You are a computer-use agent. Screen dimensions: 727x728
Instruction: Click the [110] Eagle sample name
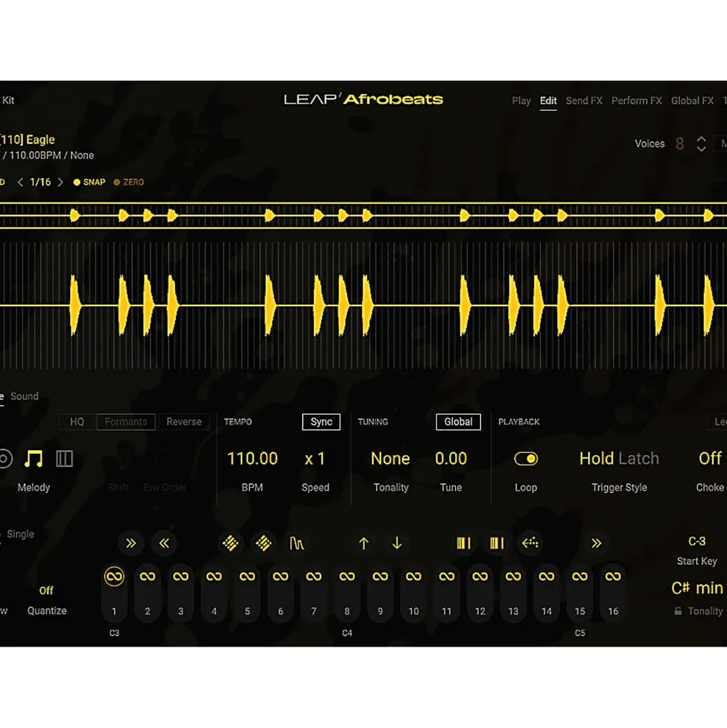(x=28, y=139)
